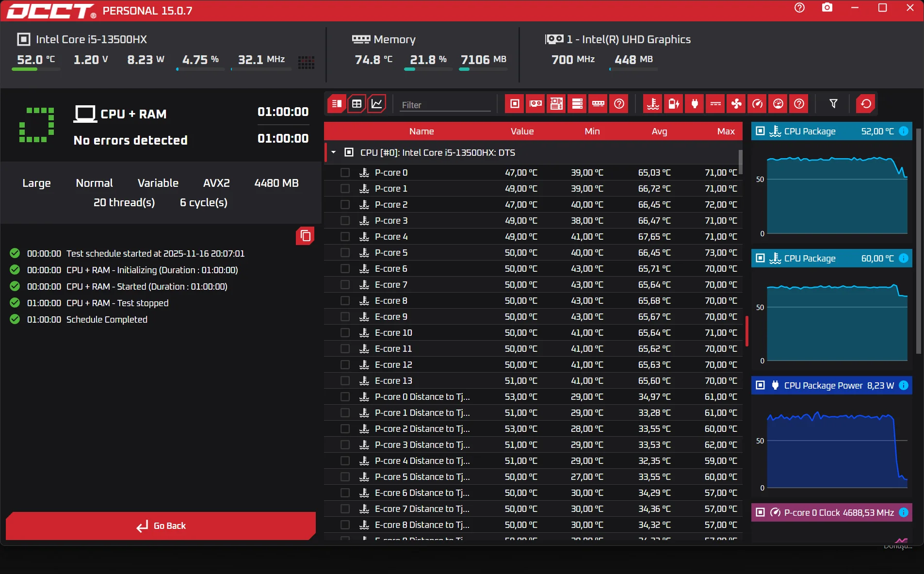Image resolution: width=924 pixels, height=574 pixels.
Task: Click the "CPU + RAM - Test stopped" log entry
Action: (x=117, y=303)
